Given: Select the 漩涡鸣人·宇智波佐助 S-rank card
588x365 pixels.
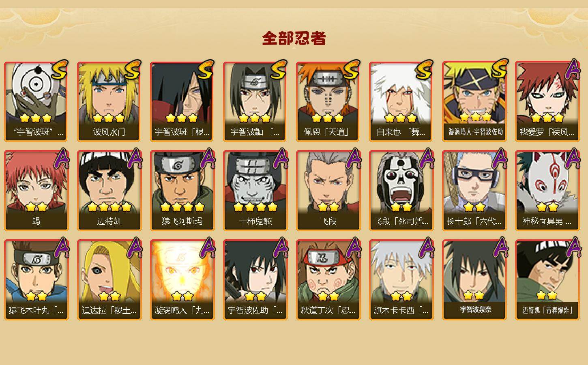Looking at the screenshot, I should coord(474,101).
